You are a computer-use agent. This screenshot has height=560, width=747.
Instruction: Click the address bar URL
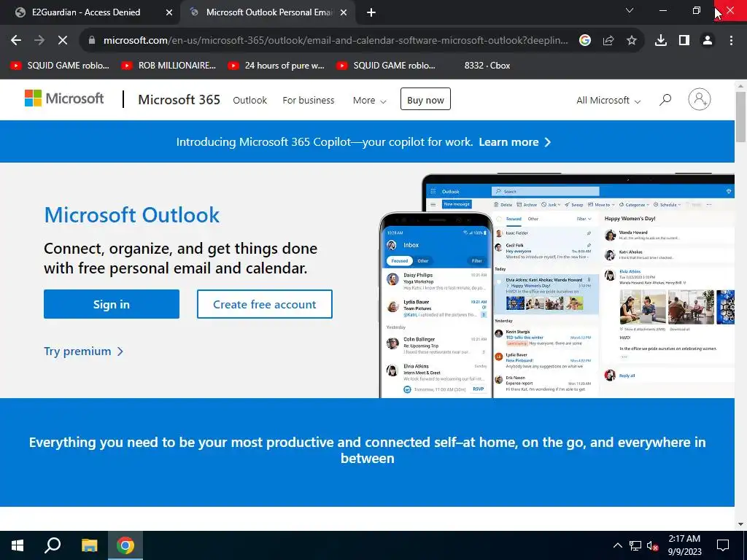[x=336, y=41]
